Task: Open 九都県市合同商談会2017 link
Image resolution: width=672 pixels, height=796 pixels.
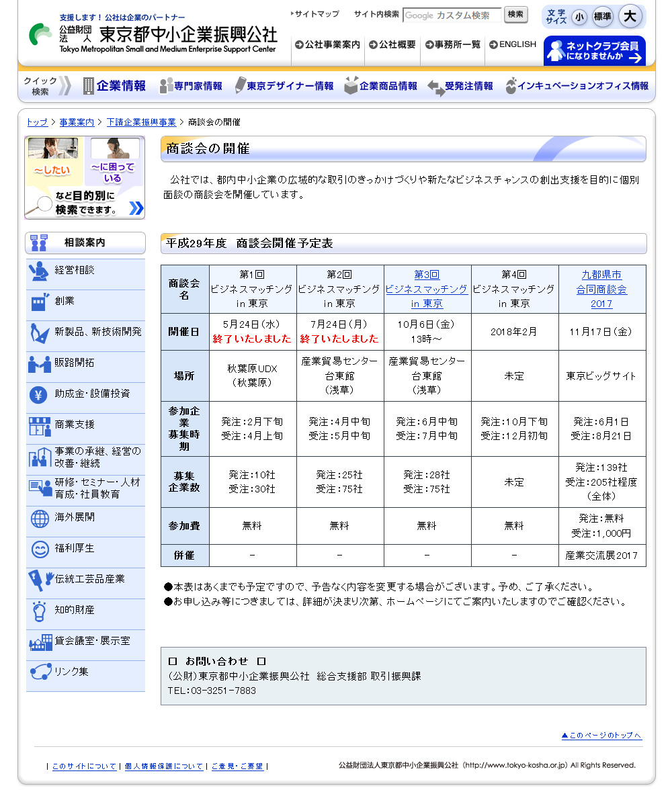Action: tap(601, 289)
